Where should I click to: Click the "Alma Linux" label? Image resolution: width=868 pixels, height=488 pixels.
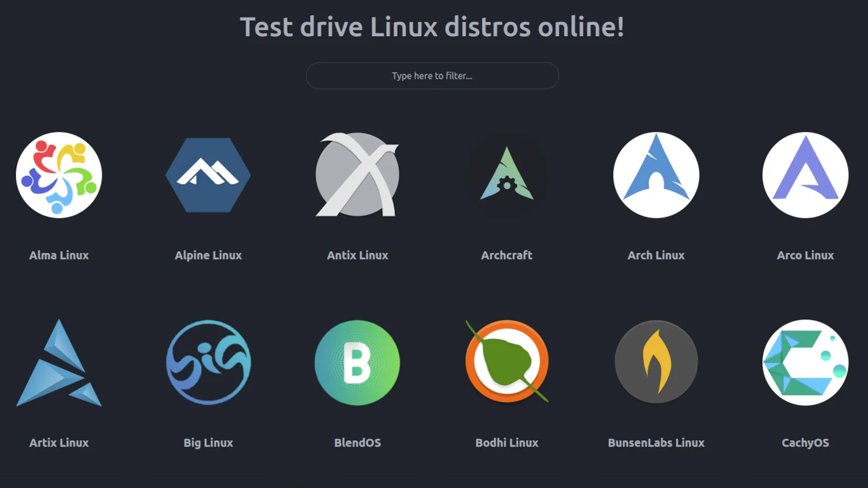59,255
